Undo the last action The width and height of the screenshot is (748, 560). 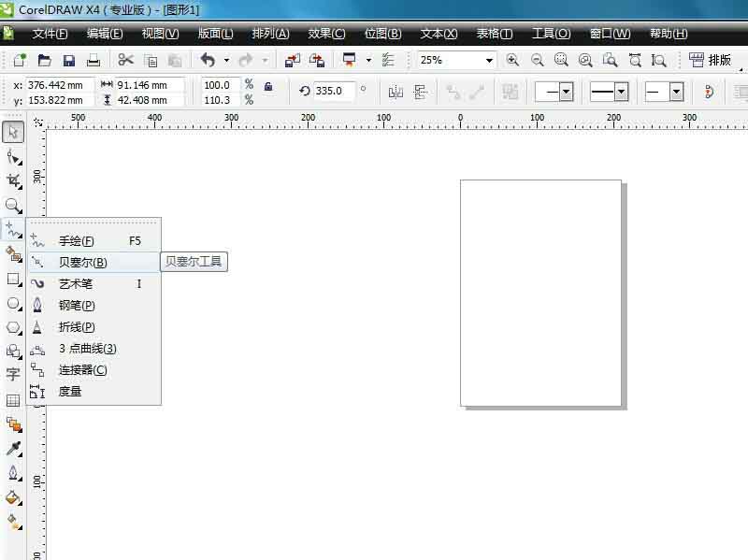(208, 60)
